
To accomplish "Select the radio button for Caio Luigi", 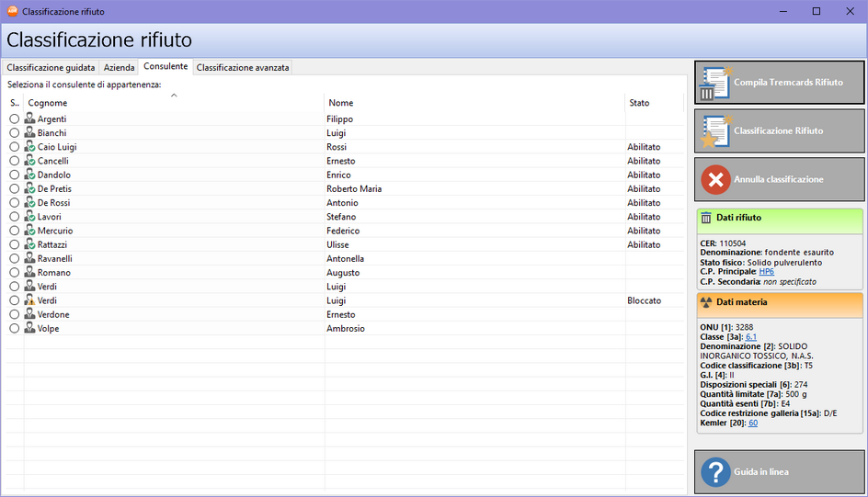I will tap(14, 147).
